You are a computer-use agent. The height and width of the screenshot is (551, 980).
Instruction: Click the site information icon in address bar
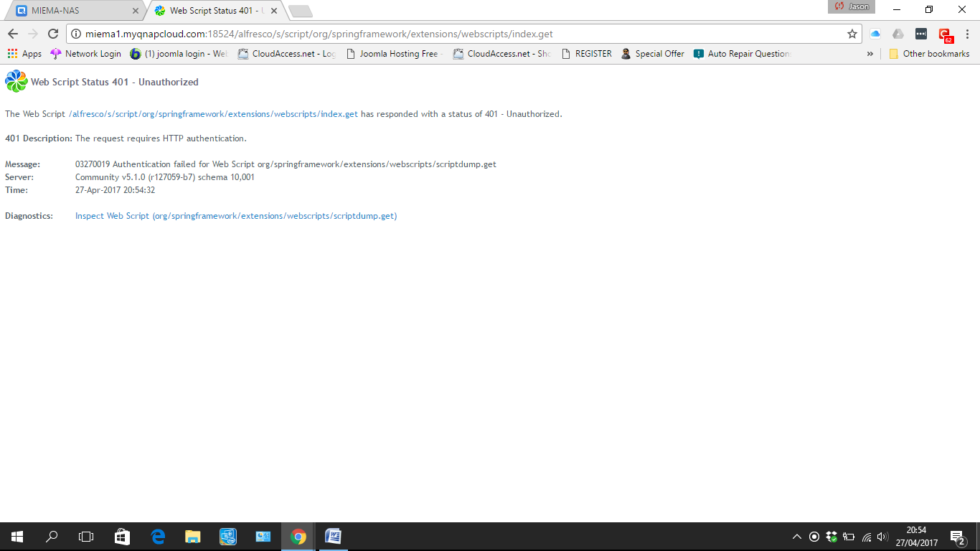click(76, 34)
